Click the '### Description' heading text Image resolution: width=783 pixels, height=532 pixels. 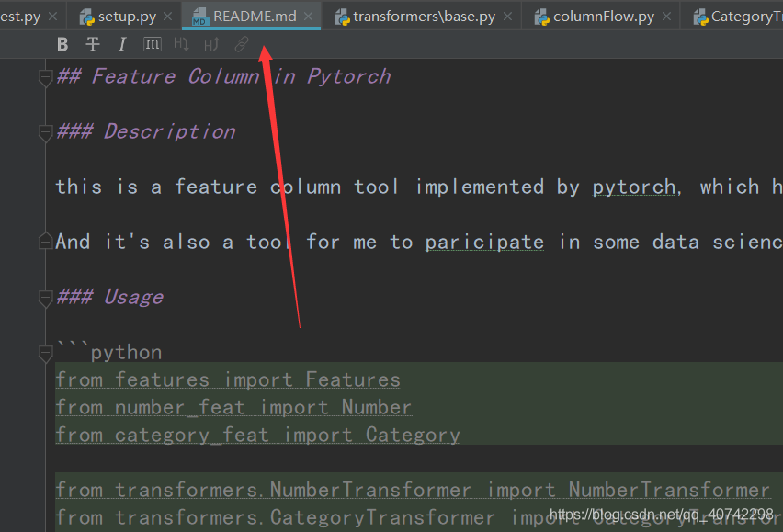[146, 131]
